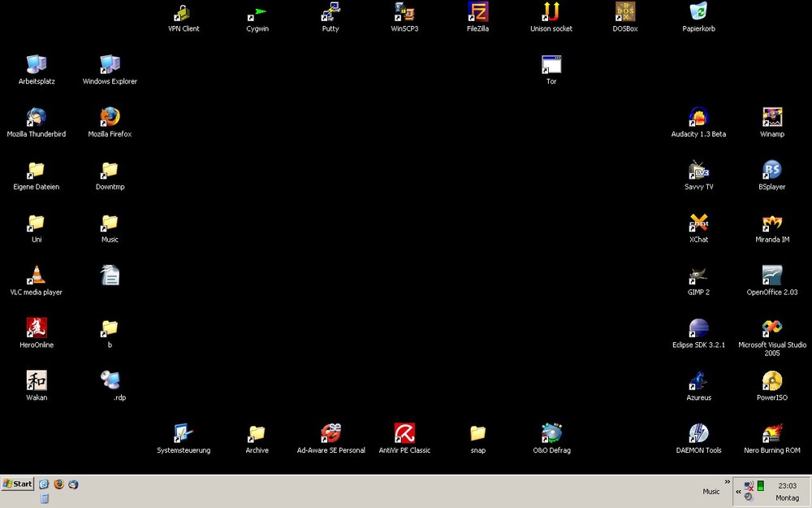This screenshot has height=508, width=812.
Task: Open VLC media player
Action: (x=36, y=274)
